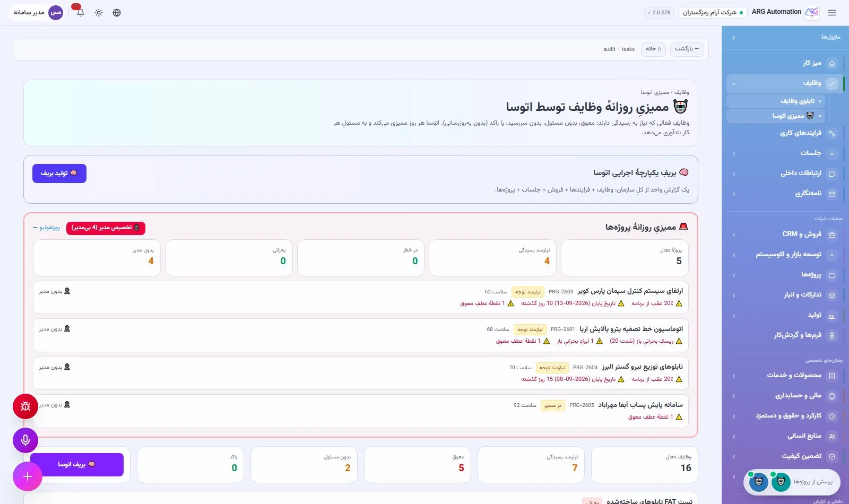Screen dimensions: 849x504
Task: Click the بازگشت back button
Action: pos(687,49)
